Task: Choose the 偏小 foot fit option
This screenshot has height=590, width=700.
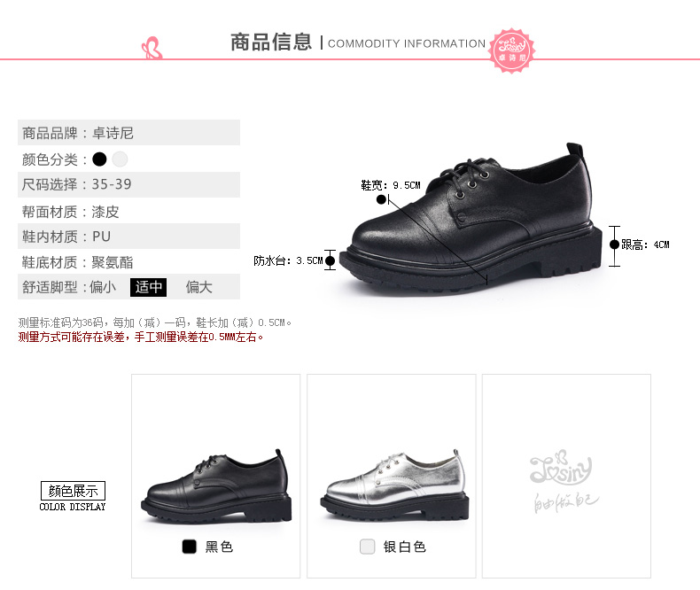Action: (103, 287)
